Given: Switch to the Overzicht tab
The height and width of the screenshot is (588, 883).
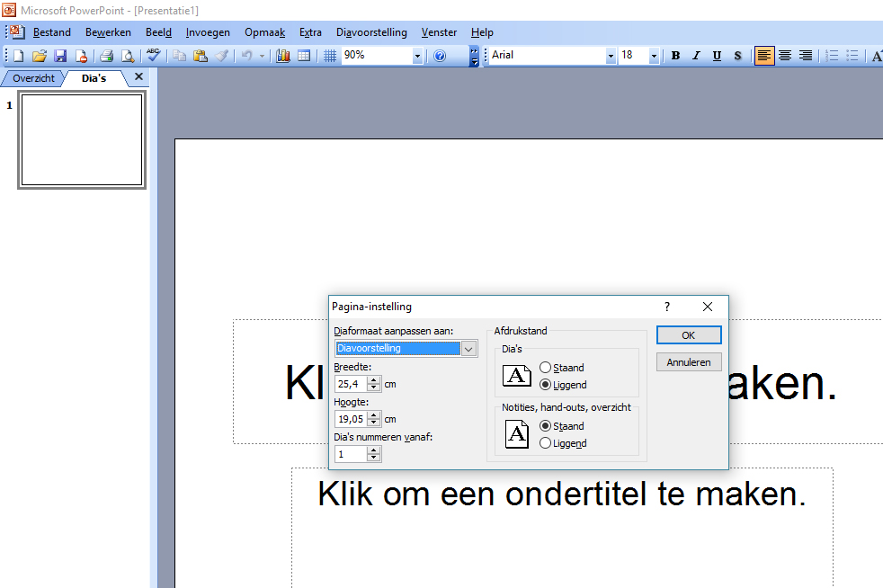Looking at the screenshot, I should (x=34, y=77).
